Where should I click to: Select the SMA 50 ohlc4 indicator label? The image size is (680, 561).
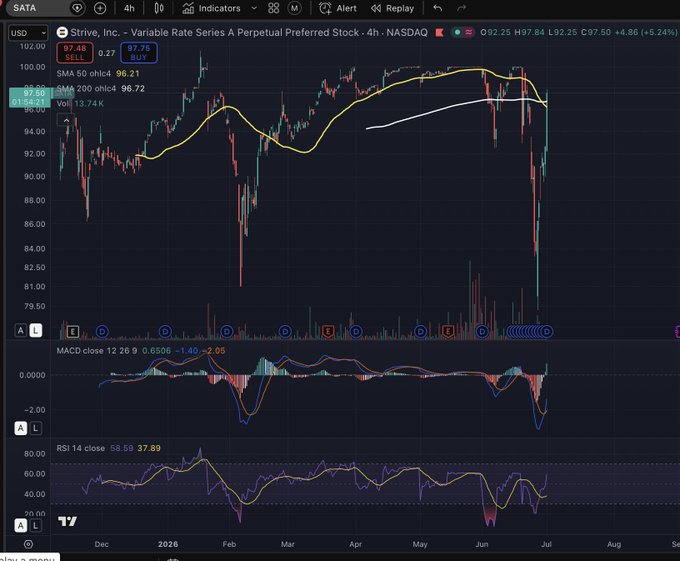tap(83, 74)
